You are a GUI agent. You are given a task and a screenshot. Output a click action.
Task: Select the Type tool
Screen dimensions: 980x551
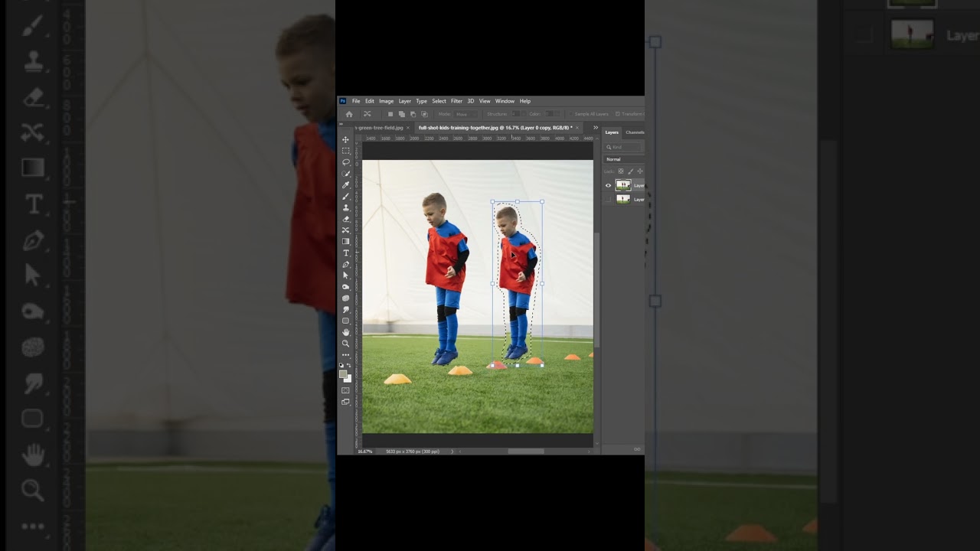[x=345, y=253]
